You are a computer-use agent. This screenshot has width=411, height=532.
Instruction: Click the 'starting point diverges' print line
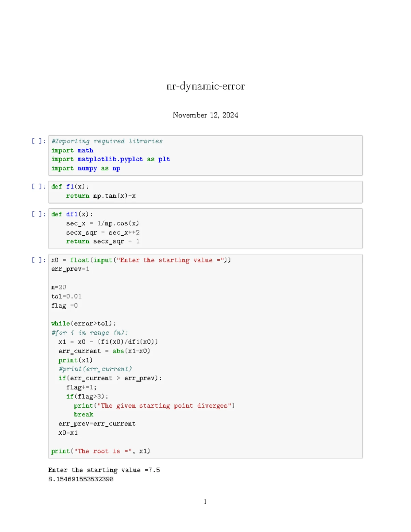pos(154,406)
